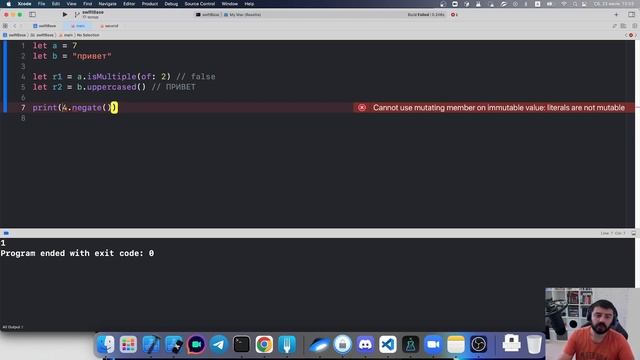Click the plus Library button in toolbar
Viewport: 640px width, 360px height.
coord(616,14)
